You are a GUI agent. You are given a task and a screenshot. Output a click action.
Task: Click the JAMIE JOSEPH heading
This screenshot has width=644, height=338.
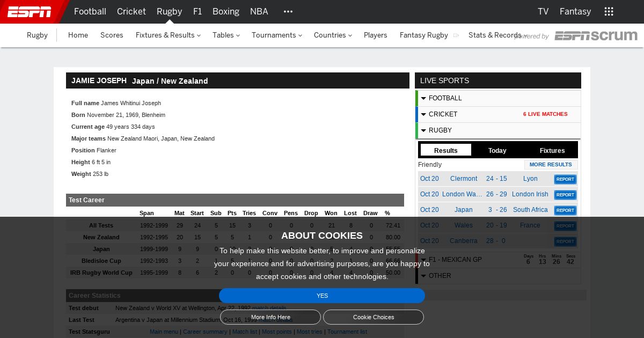click(x=99, y=80)
